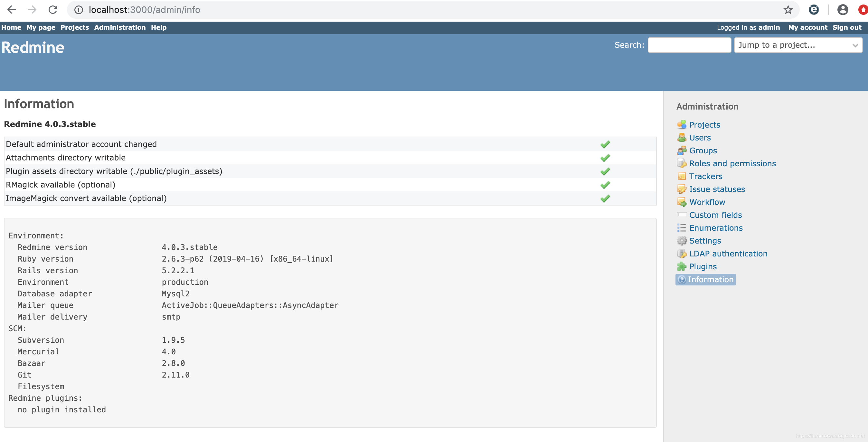Click the Users icon in the sidebar
868x442 pixels.
(x=681, y=138)
